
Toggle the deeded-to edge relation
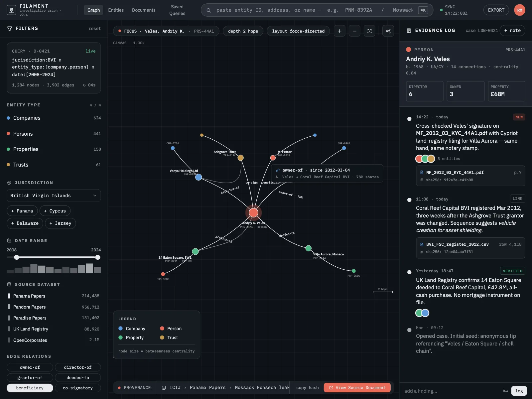[78, 377]
